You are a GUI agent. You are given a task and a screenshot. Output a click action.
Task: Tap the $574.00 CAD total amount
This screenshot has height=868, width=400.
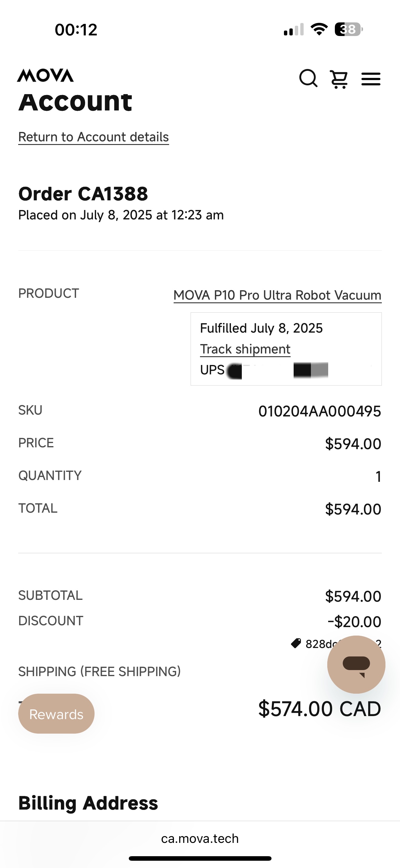pos(319,709)
